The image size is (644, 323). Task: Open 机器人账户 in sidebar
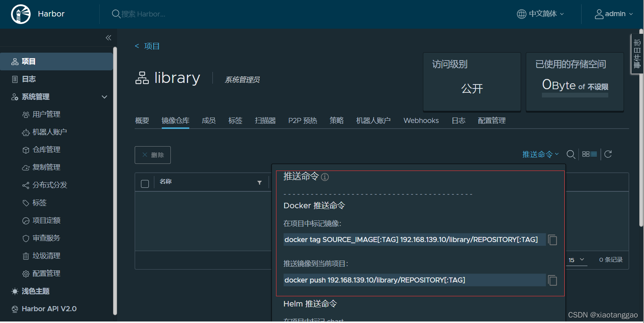tap(49, 132)
